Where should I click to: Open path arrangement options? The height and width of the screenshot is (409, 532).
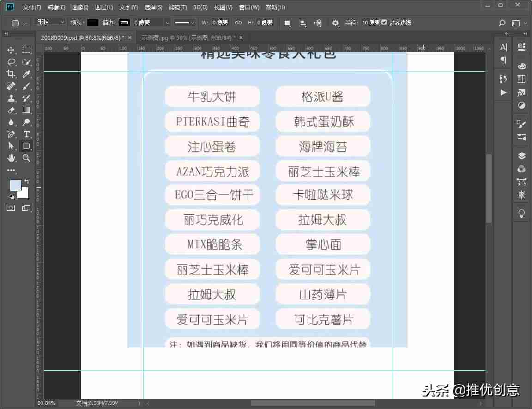pyautogui.click(x=318, y=23)
